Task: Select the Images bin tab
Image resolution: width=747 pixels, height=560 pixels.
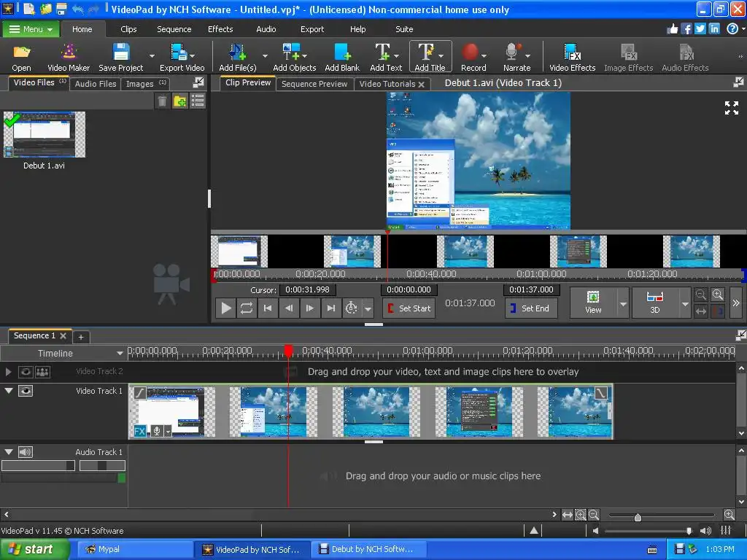Action: tap(146, 84)
